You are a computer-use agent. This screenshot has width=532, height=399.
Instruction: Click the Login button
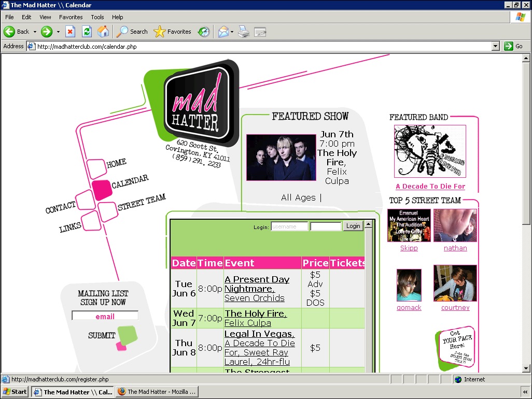point(353,226)
